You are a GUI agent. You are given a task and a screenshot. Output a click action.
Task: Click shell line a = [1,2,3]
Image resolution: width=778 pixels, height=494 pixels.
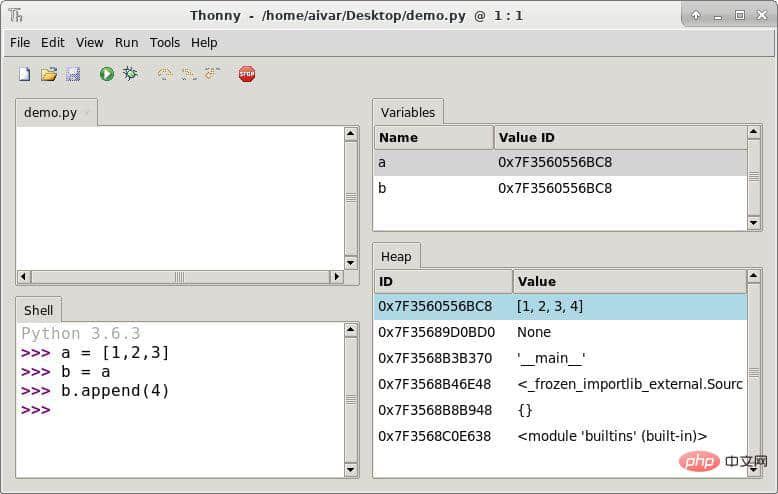[x=115, y=353]
